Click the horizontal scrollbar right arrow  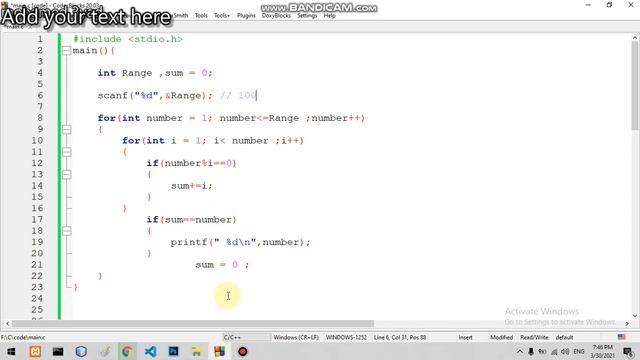(627, 323)
